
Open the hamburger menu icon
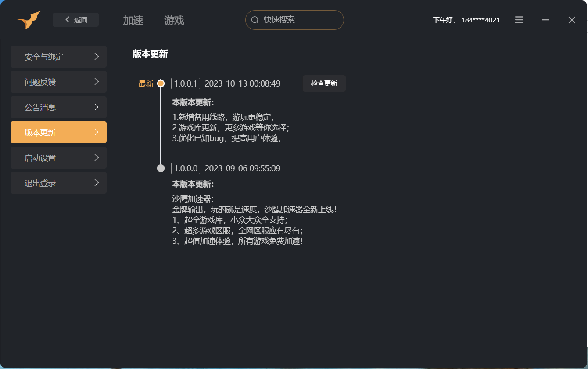[x=519, y=20]
